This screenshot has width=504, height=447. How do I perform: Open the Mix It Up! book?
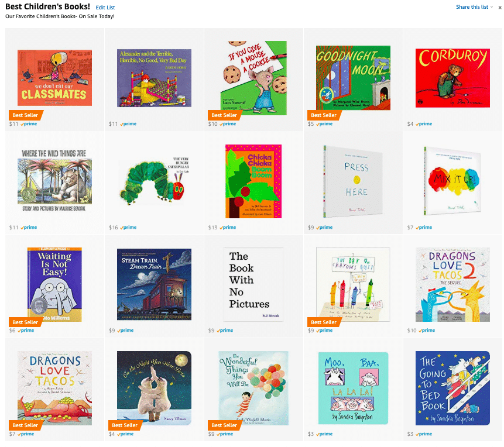pos(452,181)
